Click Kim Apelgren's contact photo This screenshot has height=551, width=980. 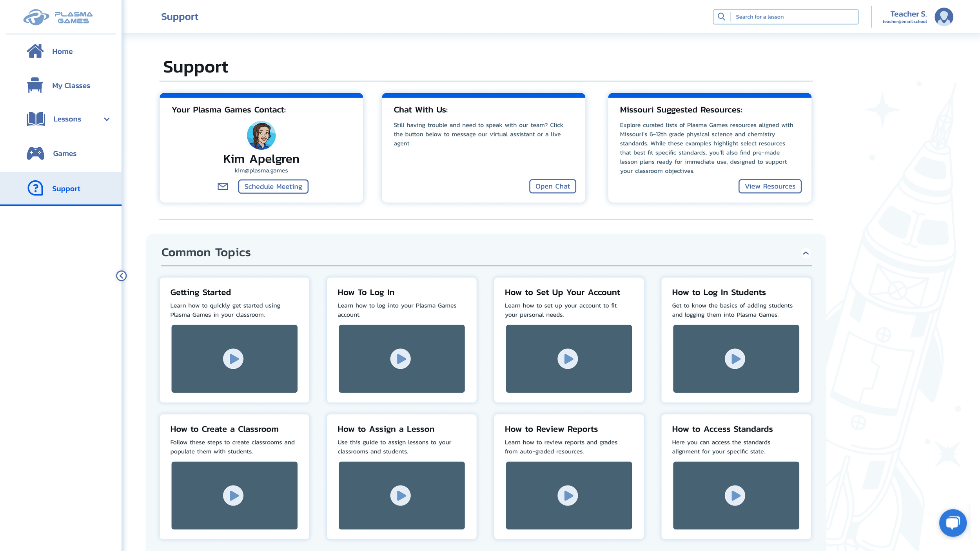(x=261, y=136)
